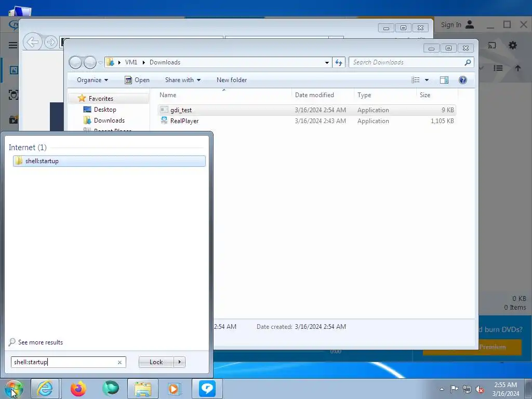Sort files by Size column
This screenshot has width=532, height=399.
point(437,95)
